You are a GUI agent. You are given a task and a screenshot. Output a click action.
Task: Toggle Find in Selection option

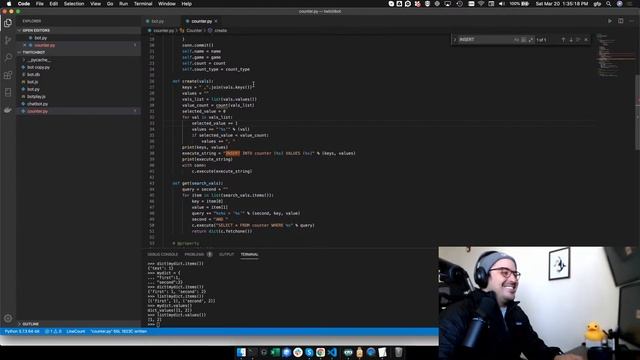(578, 40)
